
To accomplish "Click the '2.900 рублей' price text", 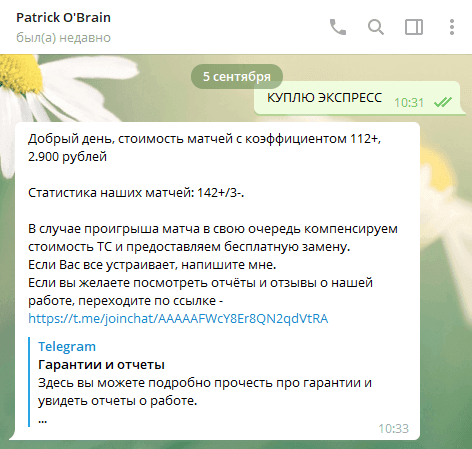I will click(x=67, y=157).
